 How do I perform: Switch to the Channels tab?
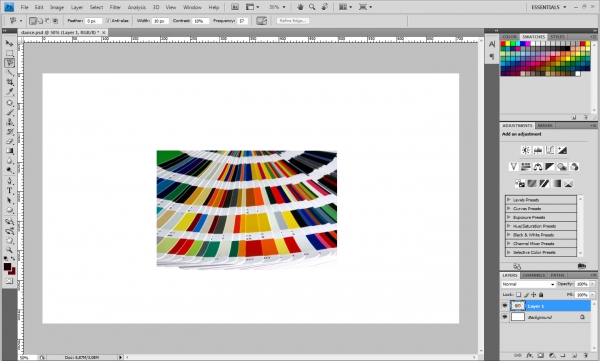[533, 275]
